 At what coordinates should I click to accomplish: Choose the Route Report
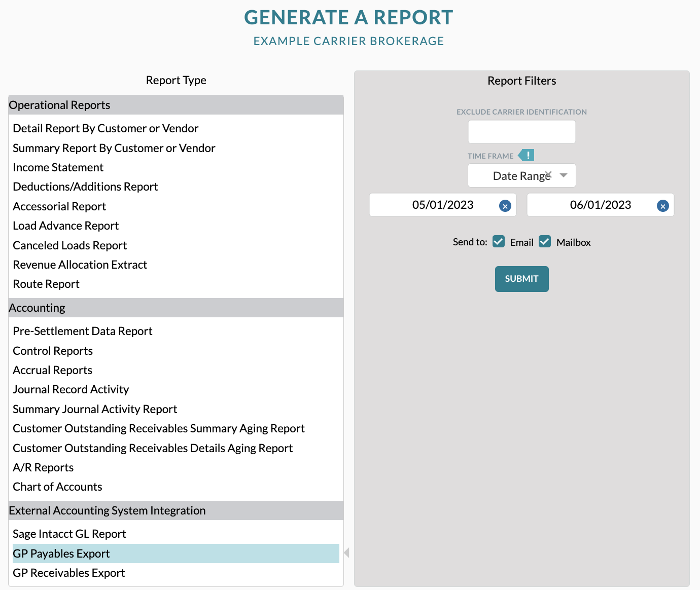[176, 284]
